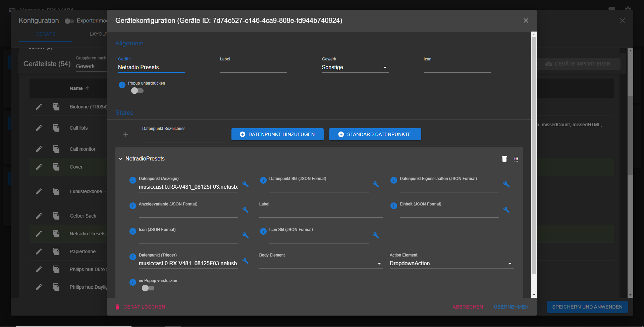Toggle Popup unterdrücken switch

pyautogui.click(x=137, y=91)
